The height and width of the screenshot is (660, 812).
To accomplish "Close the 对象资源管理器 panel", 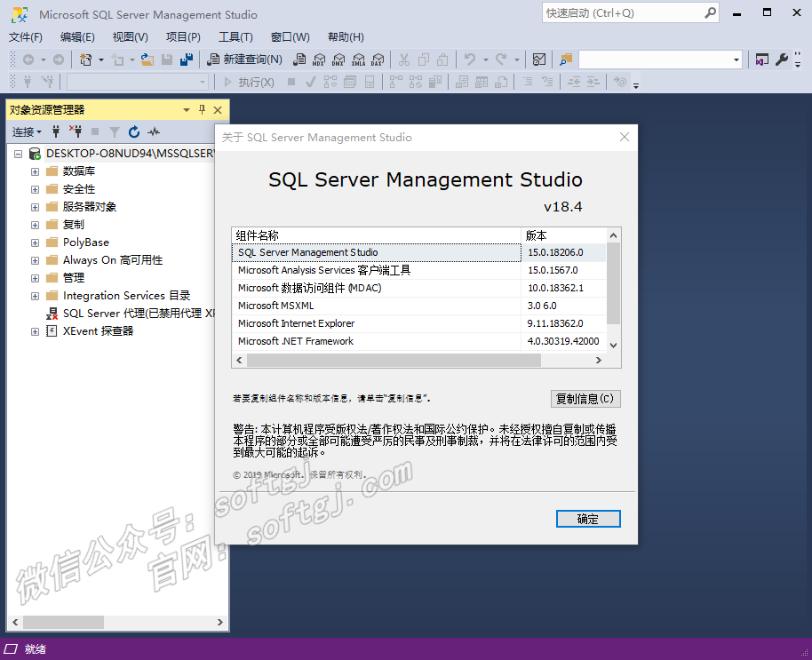I will click(x=218, y=110).
